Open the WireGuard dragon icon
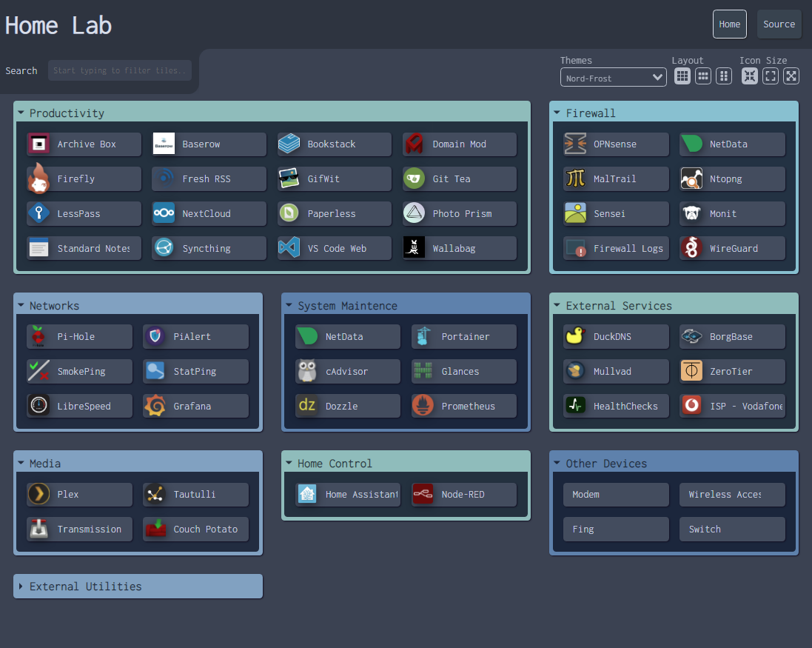Viewport: 812px width, 648px height. pyautogui.click(x=691, y=248)
